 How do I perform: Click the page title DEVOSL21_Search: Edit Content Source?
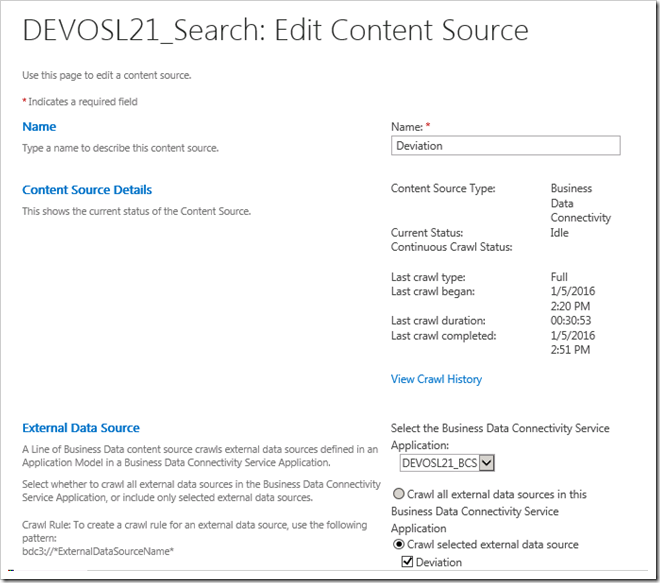pyautogui.click(x=275, y=30)
